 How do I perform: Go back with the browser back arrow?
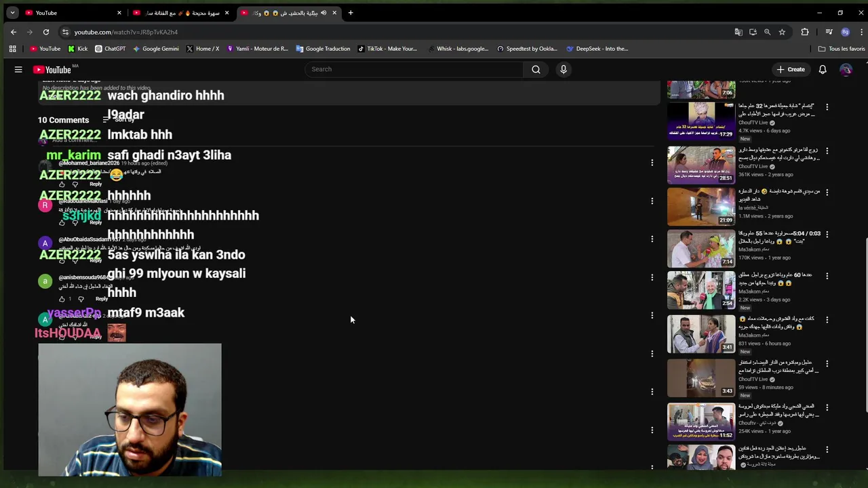click(14, 32)
